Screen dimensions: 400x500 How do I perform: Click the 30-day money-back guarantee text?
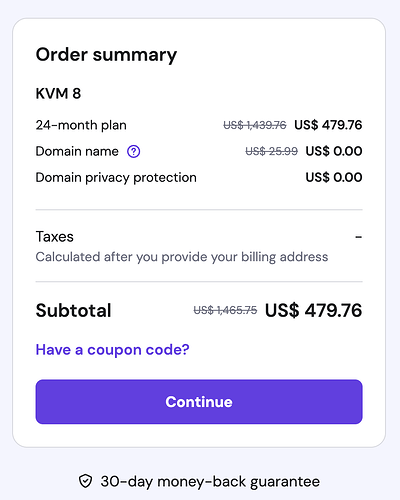coord(210,482)
